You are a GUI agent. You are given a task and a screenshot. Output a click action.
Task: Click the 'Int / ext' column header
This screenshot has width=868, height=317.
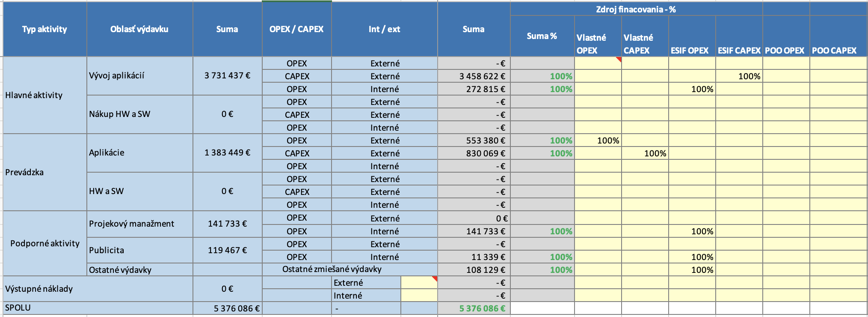pos(384,29)
